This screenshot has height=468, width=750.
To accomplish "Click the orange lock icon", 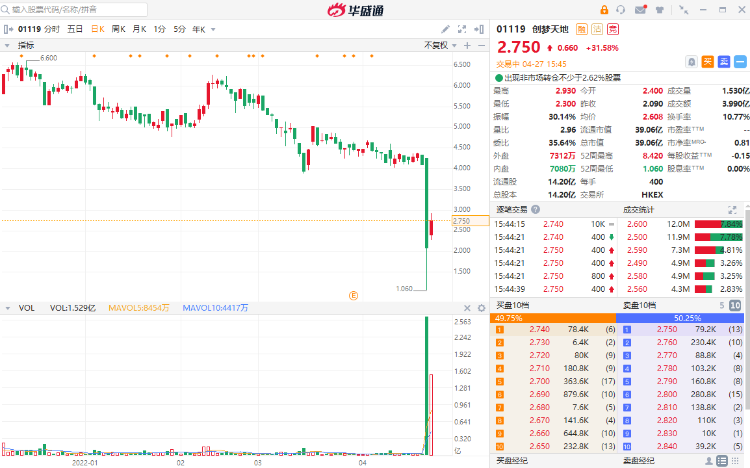I will point(606,10).
